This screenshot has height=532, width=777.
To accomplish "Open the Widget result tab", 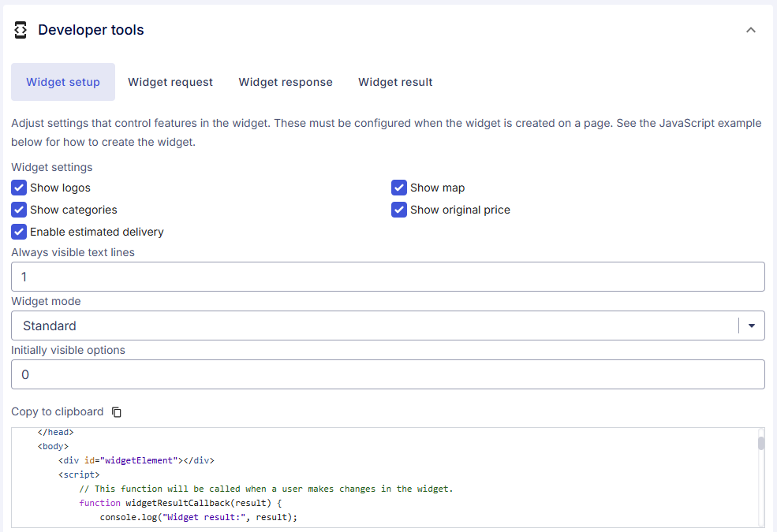I will click(x=395, y=82).
